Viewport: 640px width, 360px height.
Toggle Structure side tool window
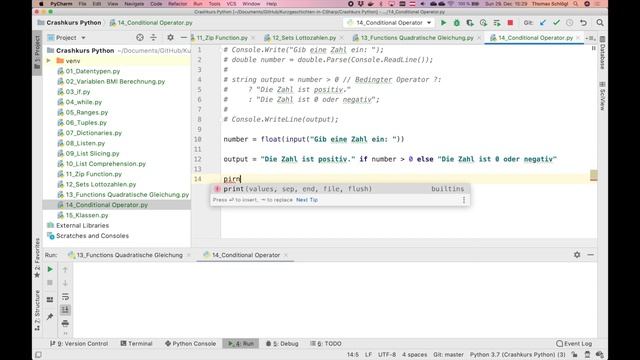pyautogui.click(x=37, y=310)
